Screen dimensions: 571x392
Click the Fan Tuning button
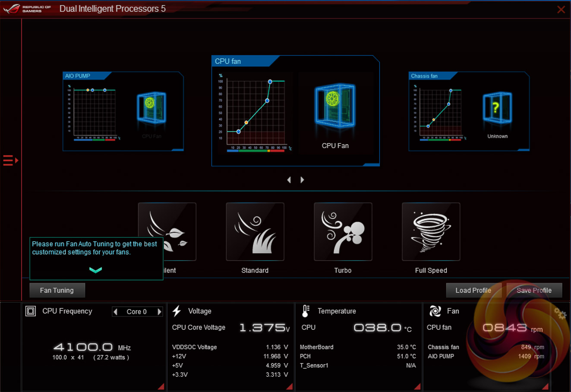pyautogui.click(x=57, y=291)
